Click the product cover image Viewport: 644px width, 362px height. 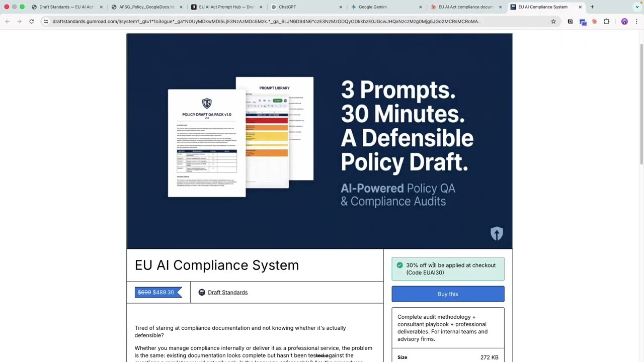point(319,141)
